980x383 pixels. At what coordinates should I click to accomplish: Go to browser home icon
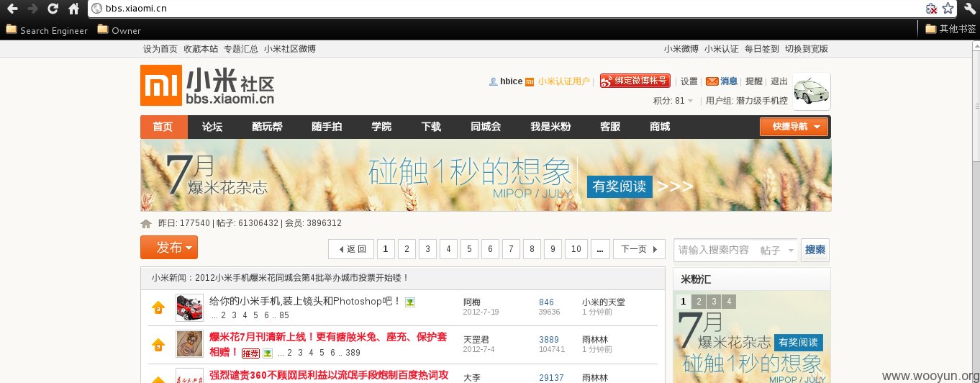73,9
